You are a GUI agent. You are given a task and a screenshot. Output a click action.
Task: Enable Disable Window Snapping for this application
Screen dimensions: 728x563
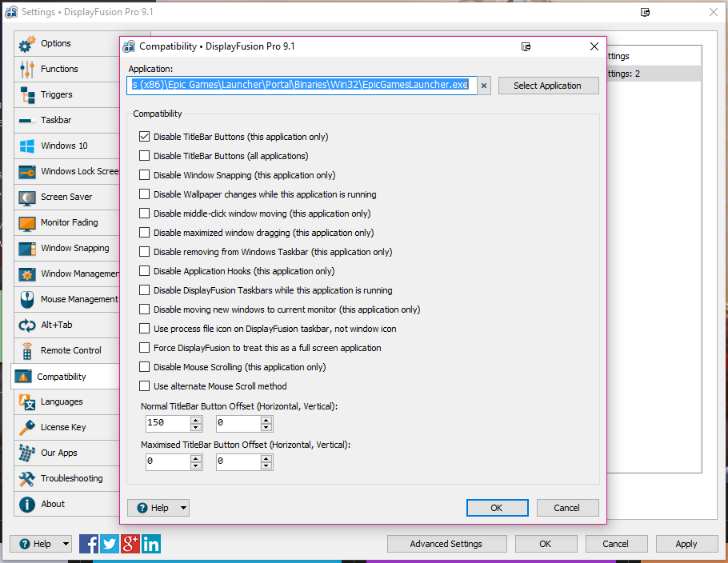(145, 175)
